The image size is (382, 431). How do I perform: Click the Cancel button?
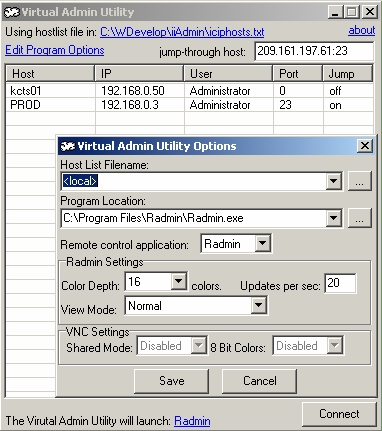coord(260,381)
